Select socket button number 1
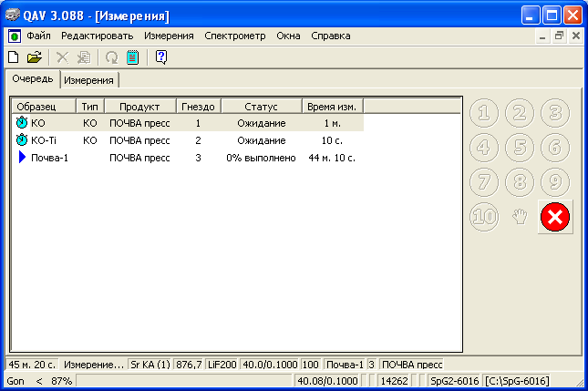Viewport: 588px width, 391px height. [x=484, y=113]
